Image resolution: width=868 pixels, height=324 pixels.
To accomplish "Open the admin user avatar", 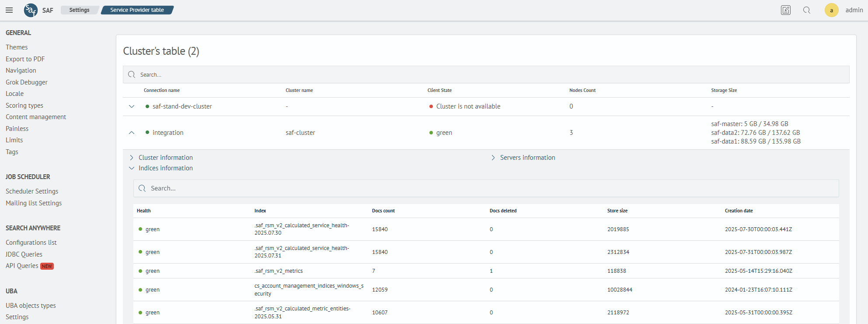I will (831, 10).
